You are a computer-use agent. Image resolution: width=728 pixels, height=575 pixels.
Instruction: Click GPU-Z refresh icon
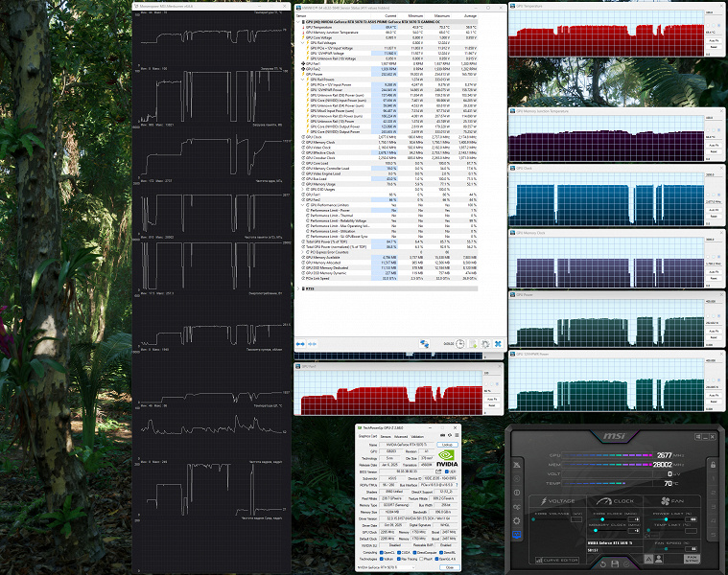[450, 435]
